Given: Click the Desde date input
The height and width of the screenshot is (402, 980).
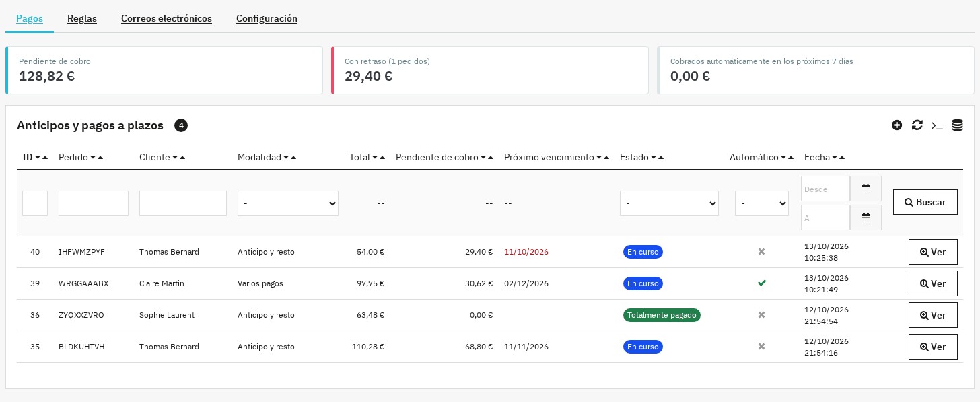Looking at the screenshot, I should pos(826,189).
